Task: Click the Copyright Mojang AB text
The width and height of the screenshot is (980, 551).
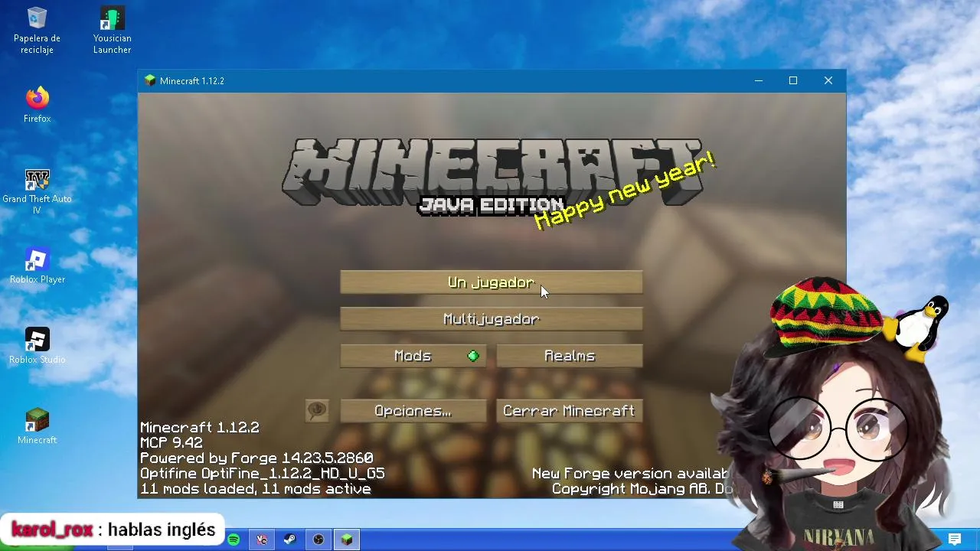Action: click(642, 489)
